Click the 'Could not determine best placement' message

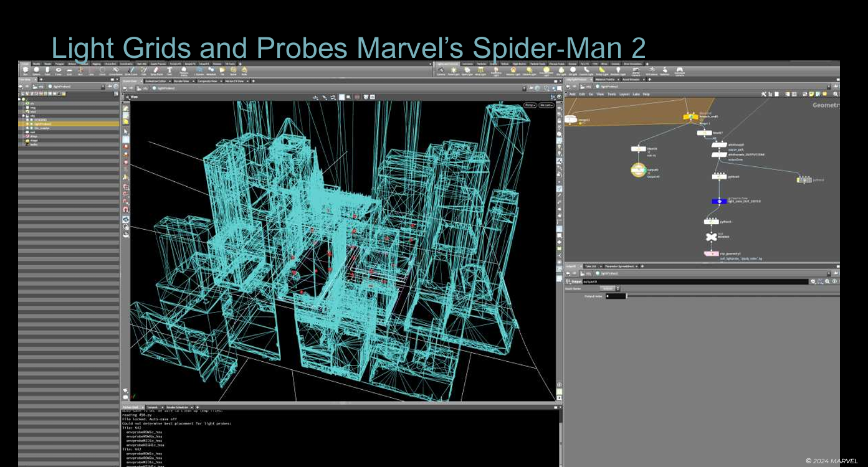176,423
